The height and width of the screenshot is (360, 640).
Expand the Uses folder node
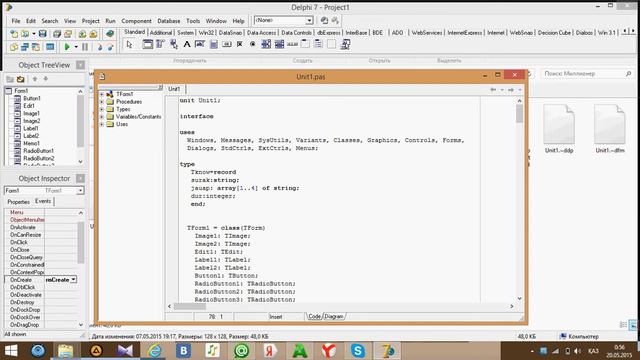pos(102,124)
